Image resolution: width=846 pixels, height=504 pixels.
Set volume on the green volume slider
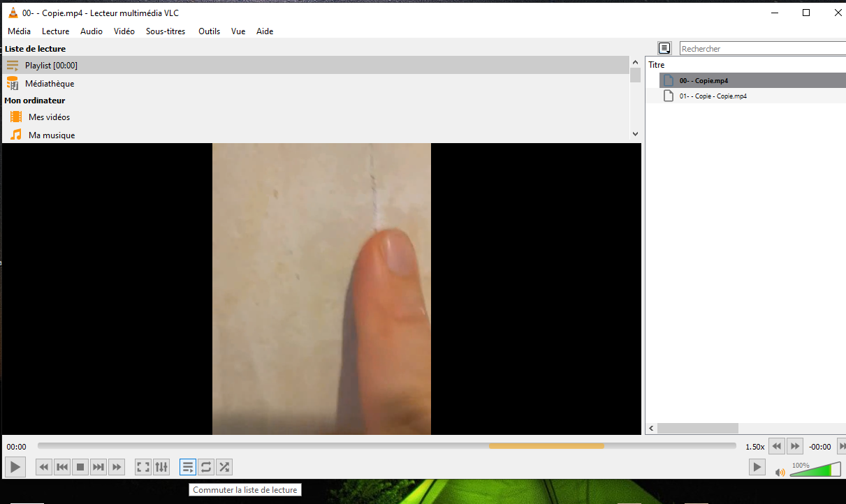pyautogui.click(x=815, y=470)
